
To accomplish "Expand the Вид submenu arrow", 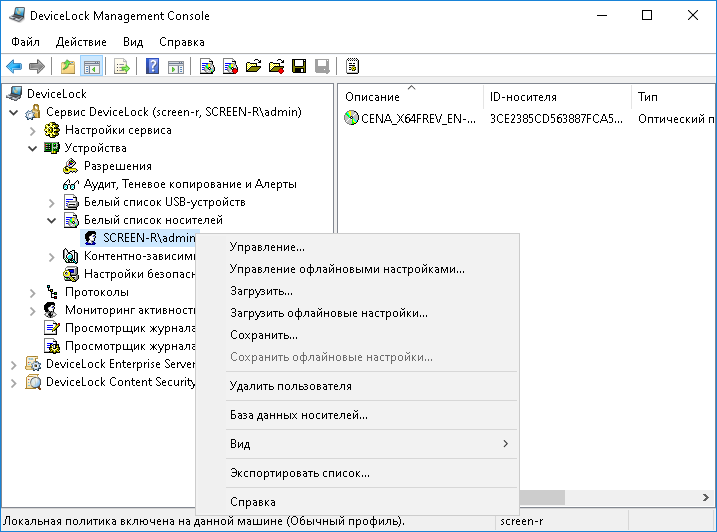I will coord(505,444).
